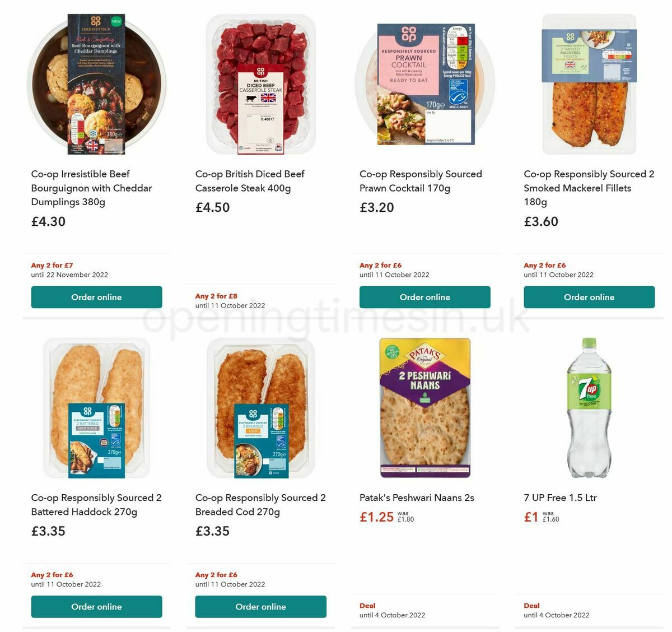Click the £4.50 price of Diced Beef
This screenshot has height=632, width=672.
[212, 207]
